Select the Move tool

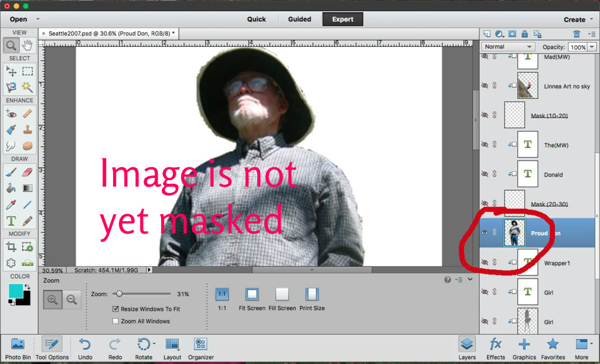pyautogui.click(x=11, y=71)
